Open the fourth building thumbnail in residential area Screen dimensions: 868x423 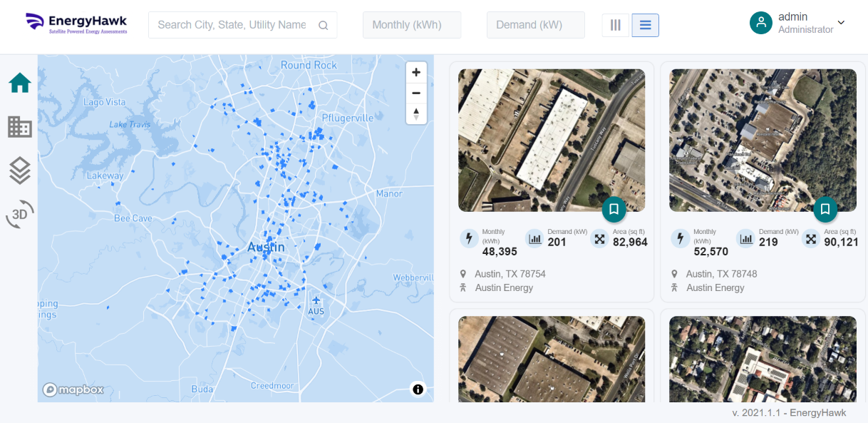click(763, 359)
